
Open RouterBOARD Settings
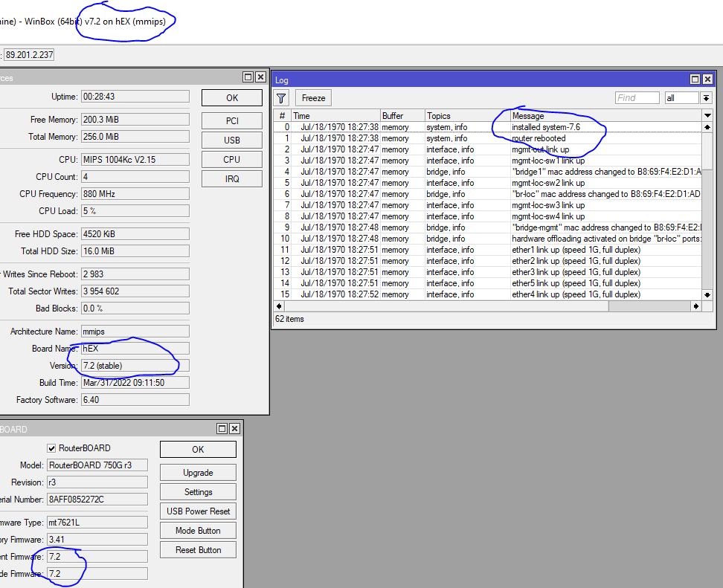pos(199,492)
